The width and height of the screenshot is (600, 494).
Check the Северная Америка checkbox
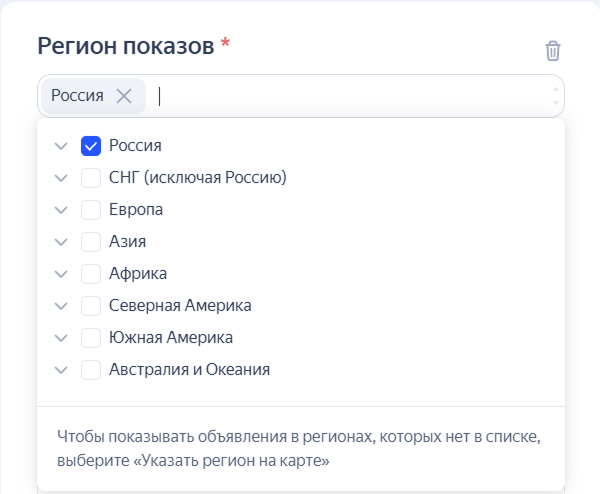[91, 306]
